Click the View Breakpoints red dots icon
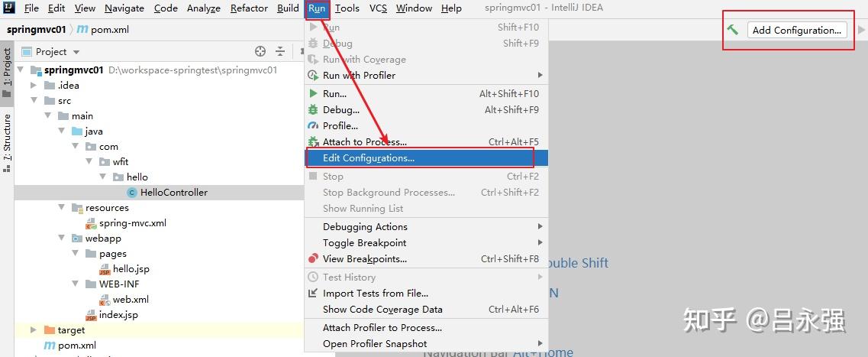 [313, 259]
